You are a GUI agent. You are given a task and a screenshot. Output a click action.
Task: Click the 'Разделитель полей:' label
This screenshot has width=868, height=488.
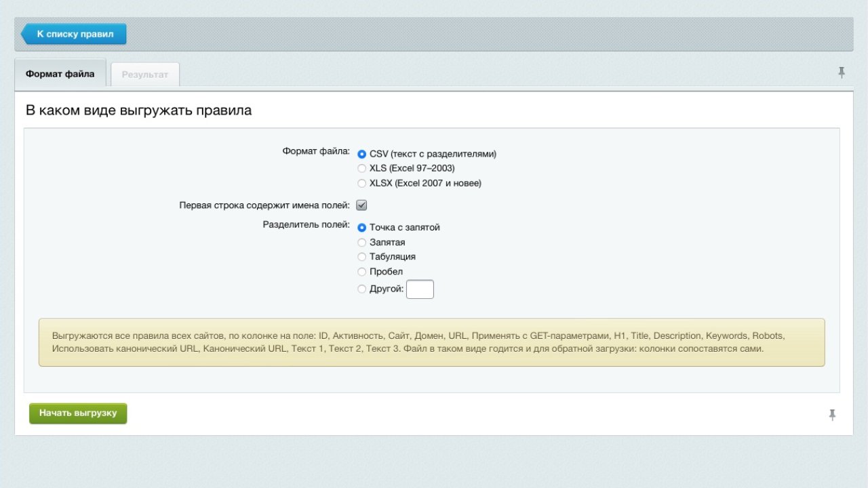(307, 224)
